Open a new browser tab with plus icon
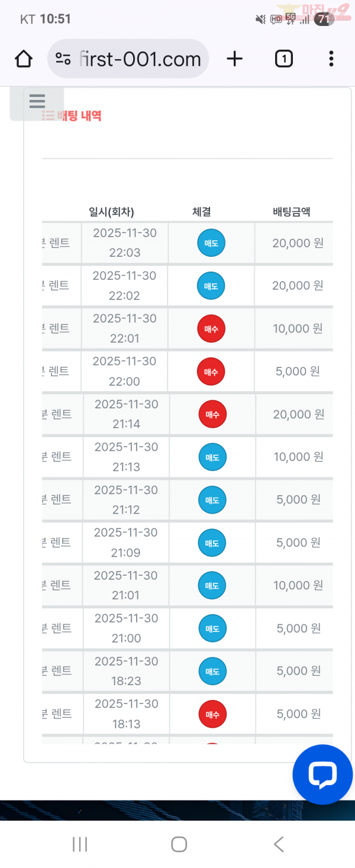The image size is (355, 868). coord(234,59)
